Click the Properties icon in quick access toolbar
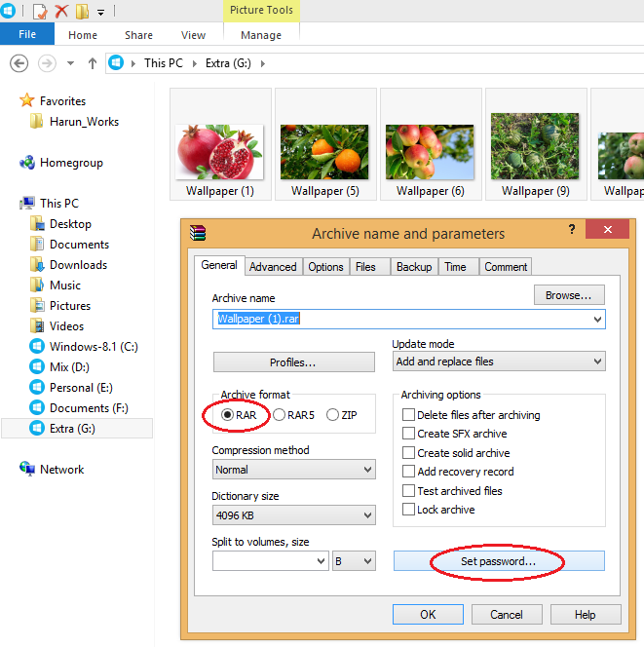 (40, 11)
